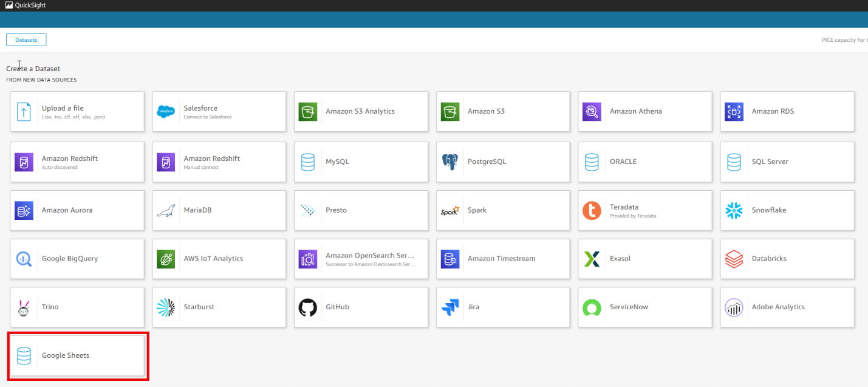The image size is (868, 387).
Task: Open the Datasets button
Action: pos(26,40)
